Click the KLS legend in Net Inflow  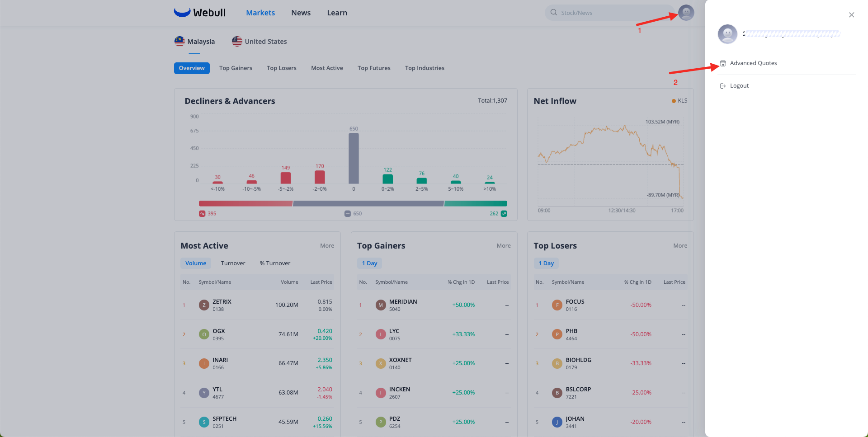pos(679,101)
